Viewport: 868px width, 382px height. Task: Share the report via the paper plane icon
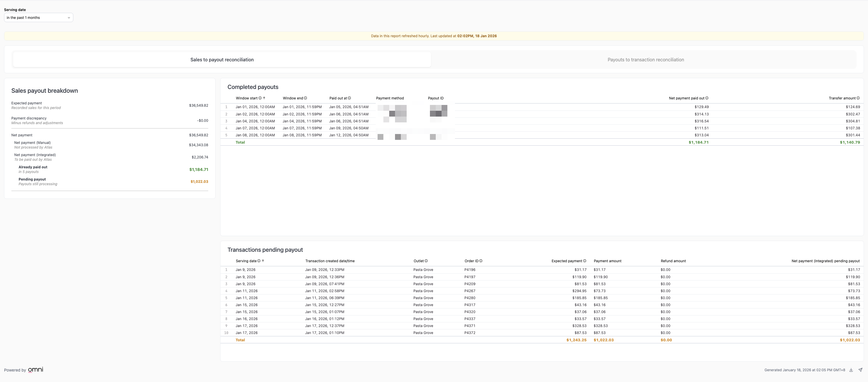coord(862,369)
